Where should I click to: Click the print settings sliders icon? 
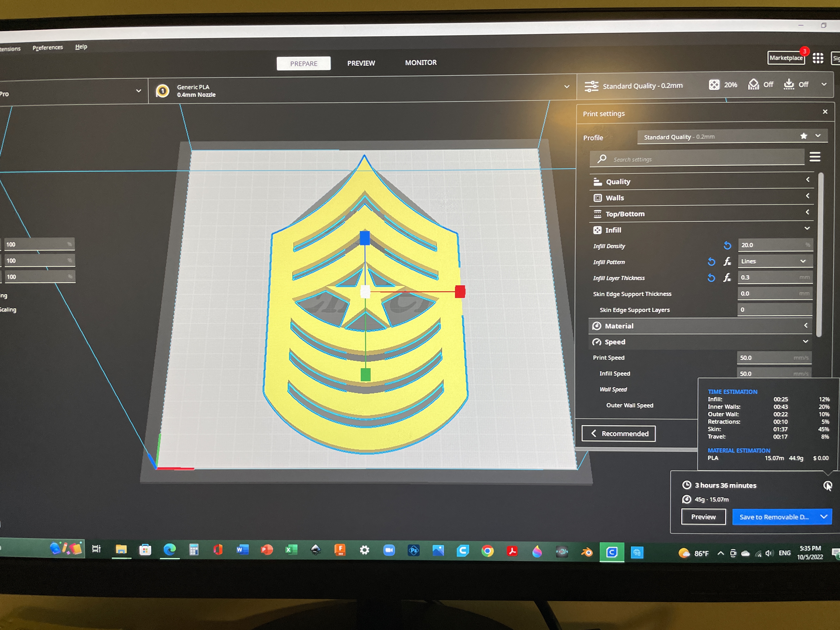[x=591, y=86]
